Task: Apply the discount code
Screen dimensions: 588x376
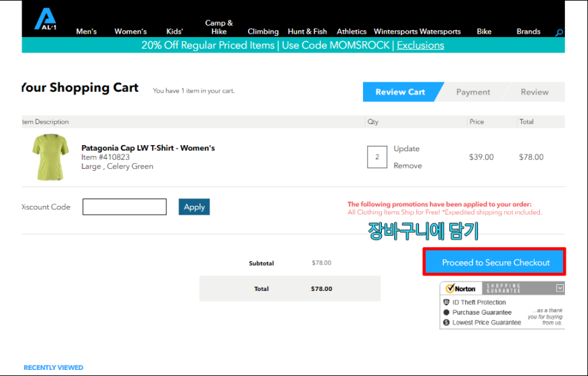Action: (194, 207)
